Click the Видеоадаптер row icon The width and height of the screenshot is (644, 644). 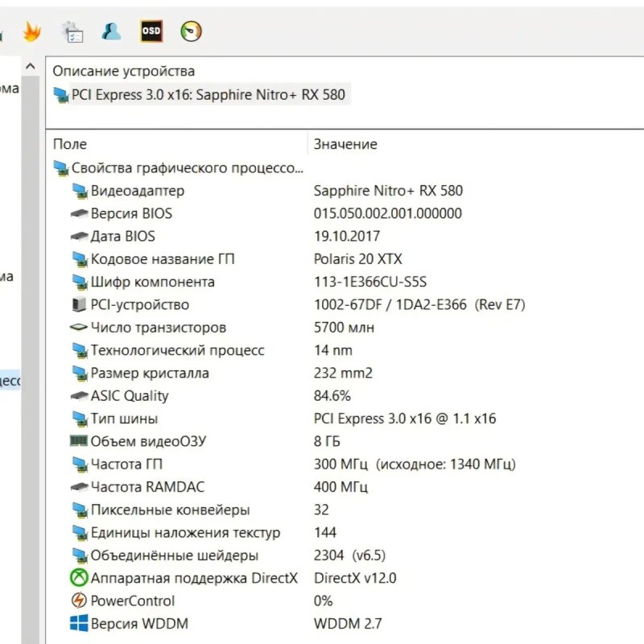(79, 191)
